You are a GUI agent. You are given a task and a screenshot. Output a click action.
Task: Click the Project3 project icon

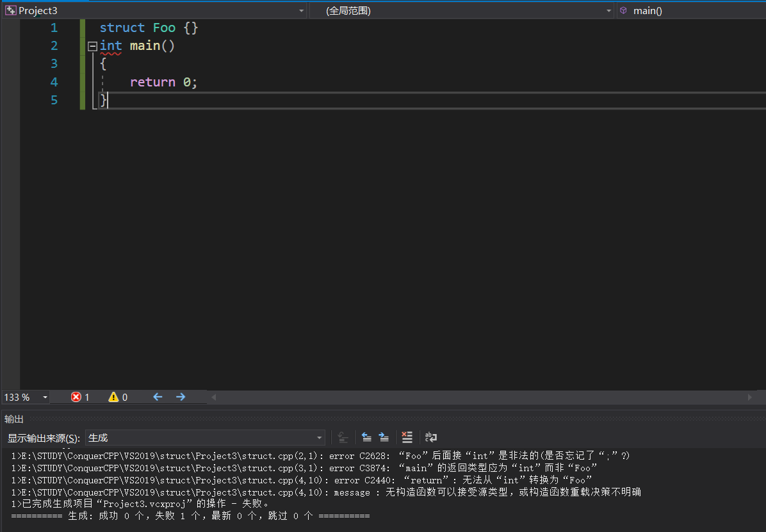(11, 10)
